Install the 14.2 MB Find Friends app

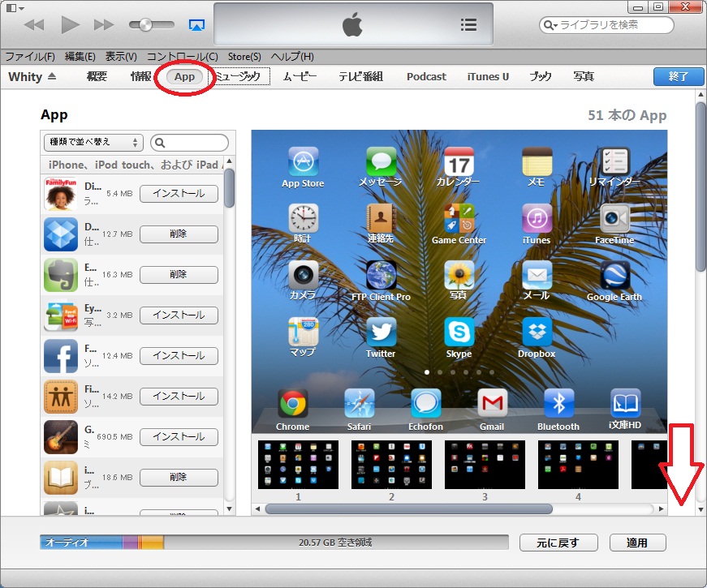(x=179, y=397)
